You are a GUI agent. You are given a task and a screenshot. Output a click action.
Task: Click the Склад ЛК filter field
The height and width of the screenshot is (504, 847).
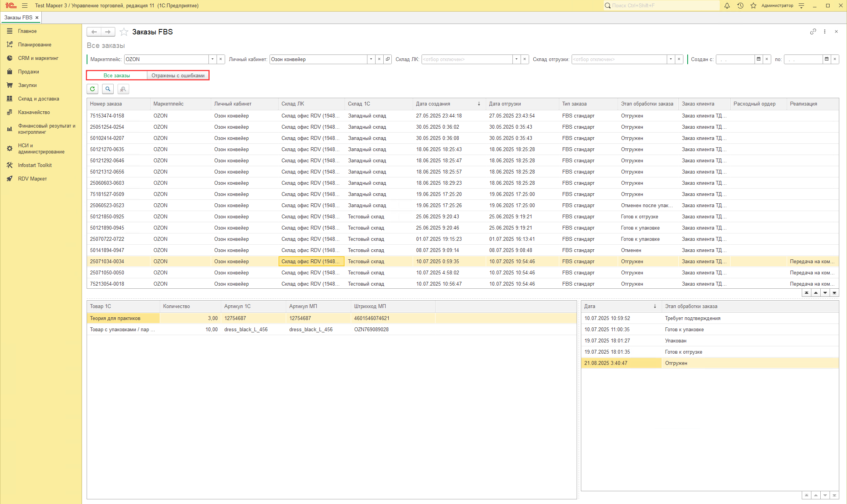tap(467, 59)
